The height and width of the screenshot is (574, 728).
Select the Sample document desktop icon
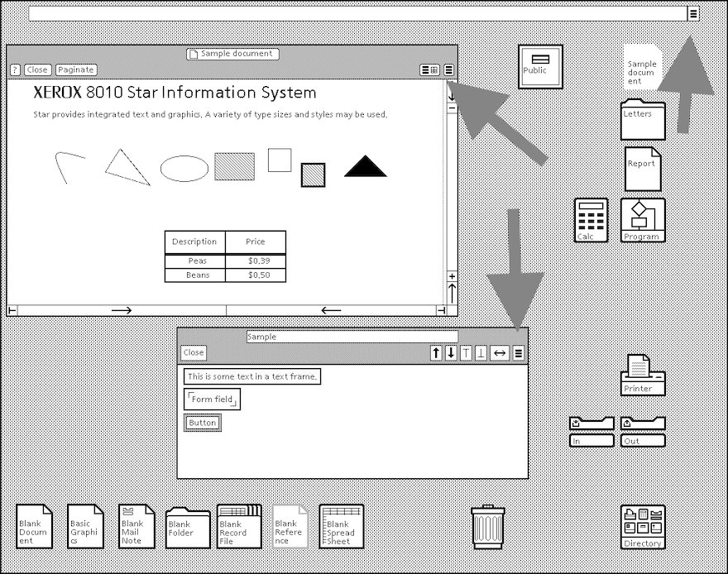pos(643,67)
